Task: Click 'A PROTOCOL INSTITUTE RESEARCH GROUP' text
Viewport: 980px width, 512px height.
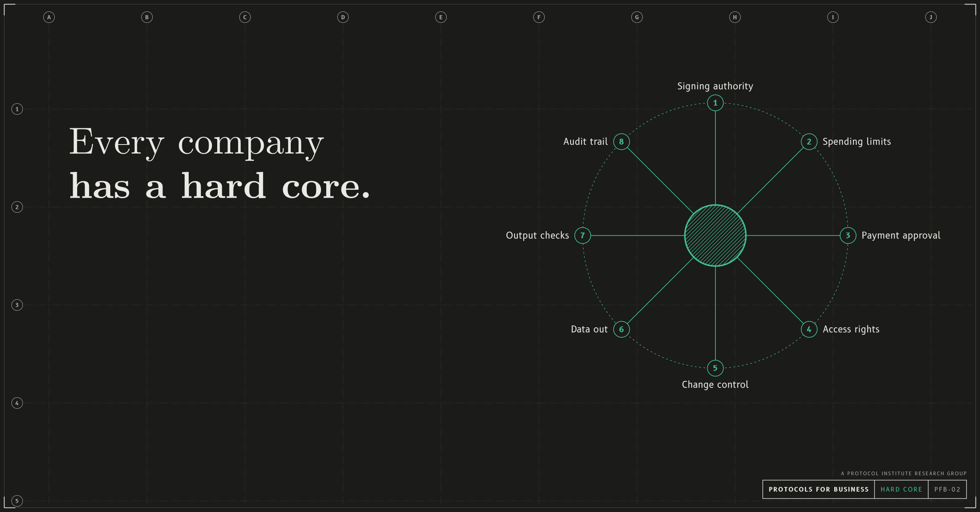Action: (904, 474)
